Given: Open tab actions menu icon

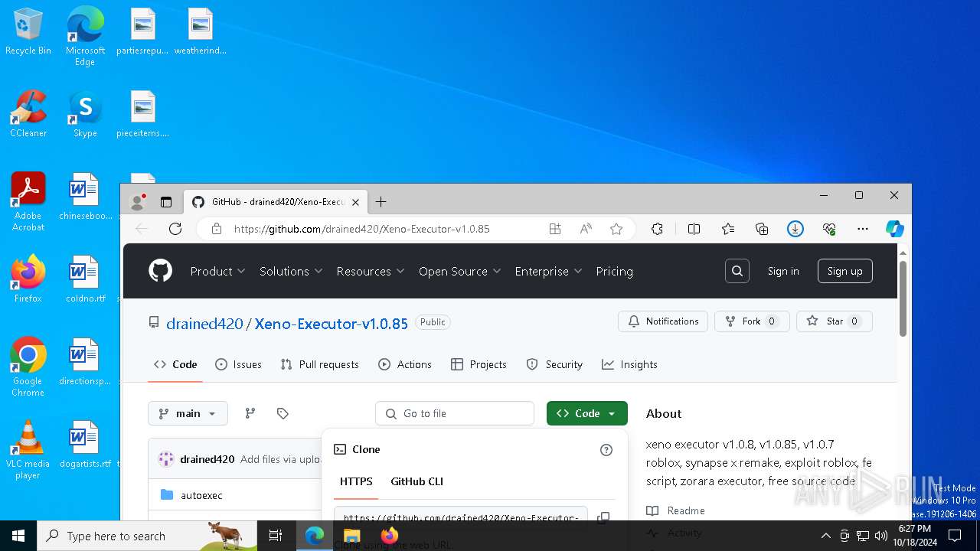Looking at the screenshot, I should pyautogui.click(x=166, y=202).
